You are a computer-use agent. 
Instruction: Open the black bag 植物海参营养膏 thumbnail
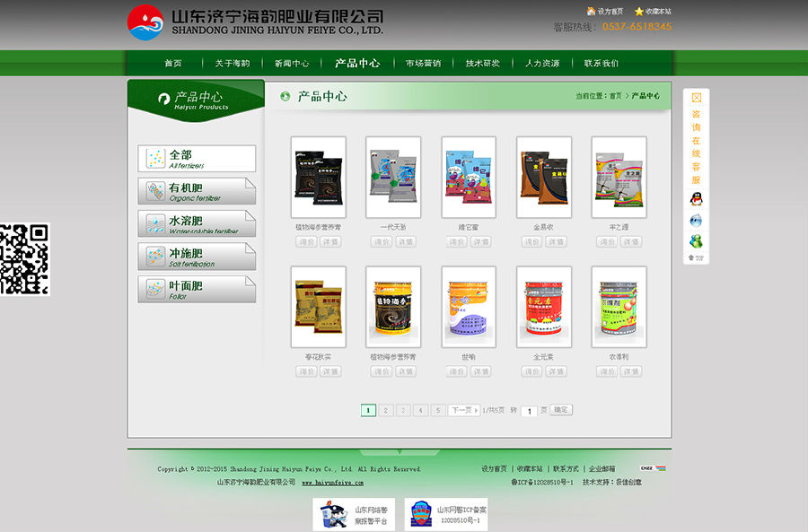coord(319,177)
